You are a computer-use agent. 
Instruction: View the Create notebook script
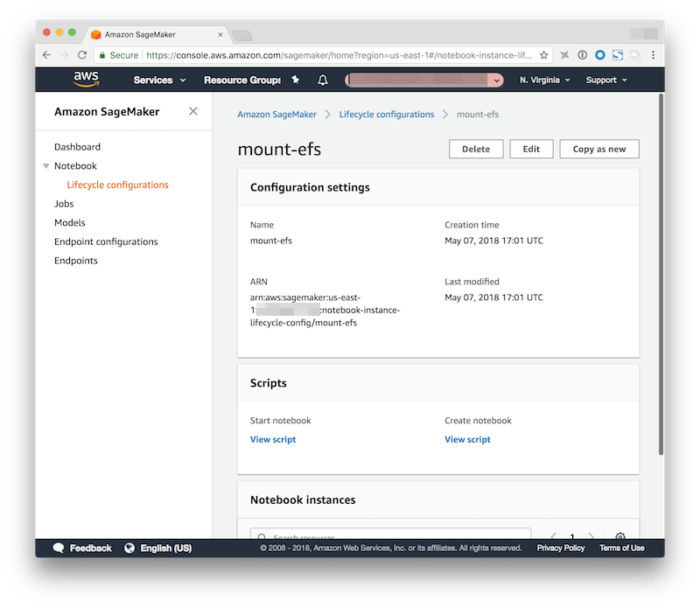click(467, 439)
